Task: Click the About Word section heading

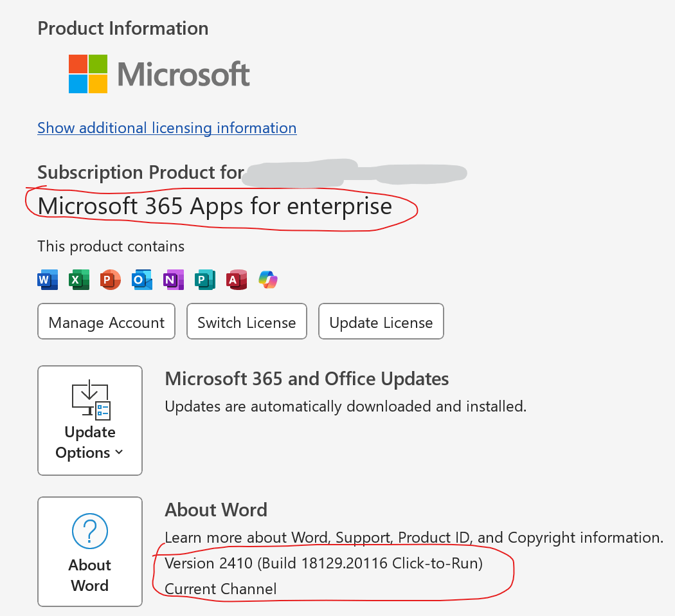Action: pos(216,510)
